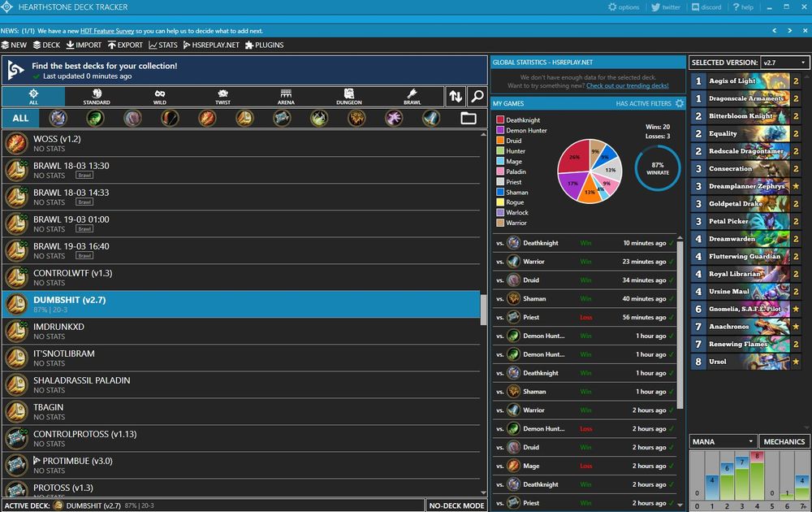Open My Games filter settings gear
This screenshot has height=512, width=812.
[x=680, y=104]
